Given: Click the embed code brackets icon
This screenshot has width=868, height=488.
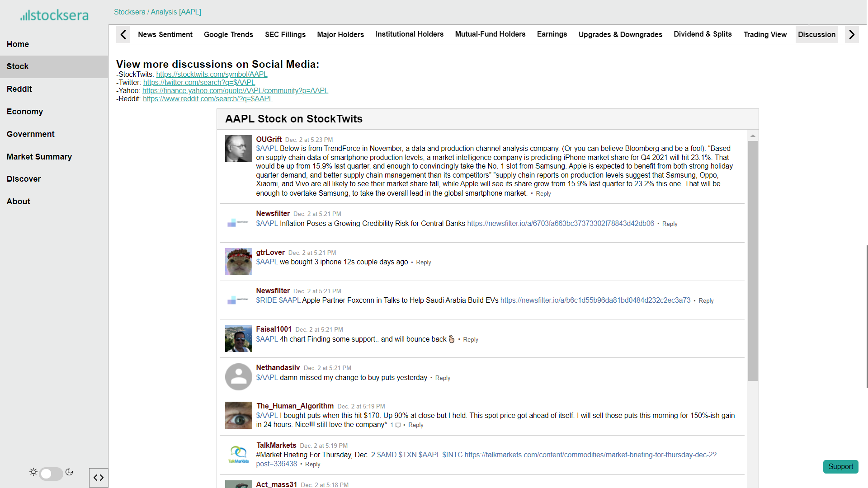Looking at the screenshot, I should coord(99,478).
